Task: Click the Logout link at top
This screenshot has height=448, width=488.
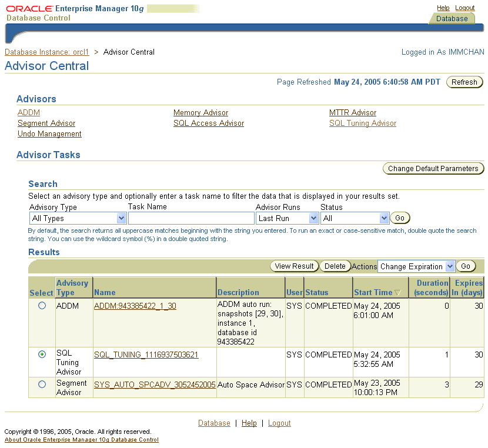Action: [x=464, y=8]
